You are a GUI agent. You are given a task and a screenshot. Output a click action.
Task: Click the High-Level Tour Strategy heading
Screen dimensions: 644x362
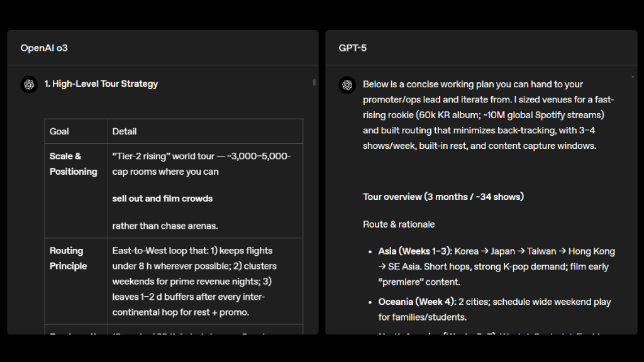tap(101, 84)
